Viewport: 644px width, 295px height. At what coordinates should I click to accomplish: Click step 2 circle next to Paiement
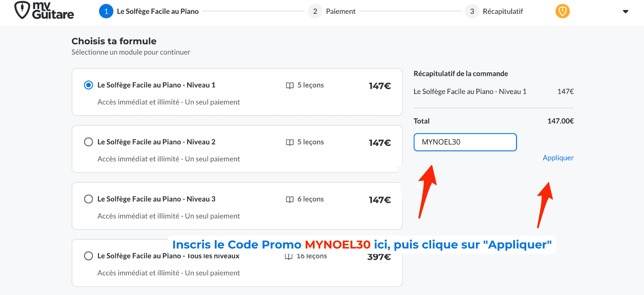pyautogui.click(x=315, y=11)
